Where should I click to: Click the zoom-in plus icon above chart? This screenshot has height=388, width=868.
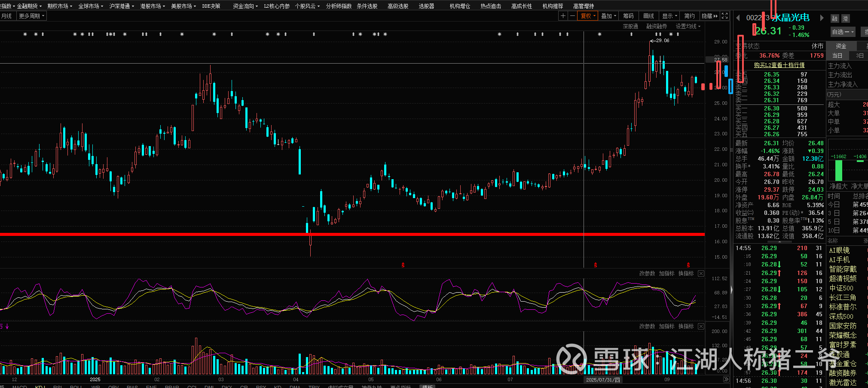click(x=563, y=16)
